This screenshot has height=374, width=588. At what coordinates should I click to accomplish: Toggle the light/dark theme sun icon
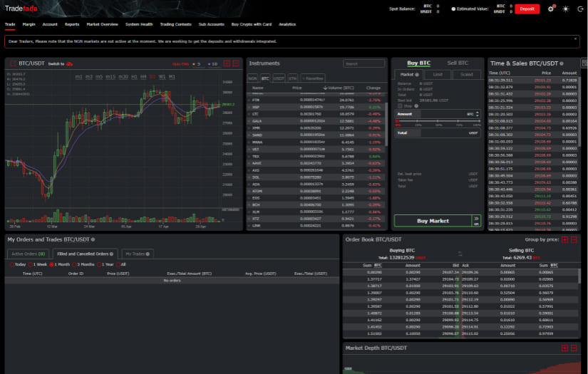[x=565, y=9]
